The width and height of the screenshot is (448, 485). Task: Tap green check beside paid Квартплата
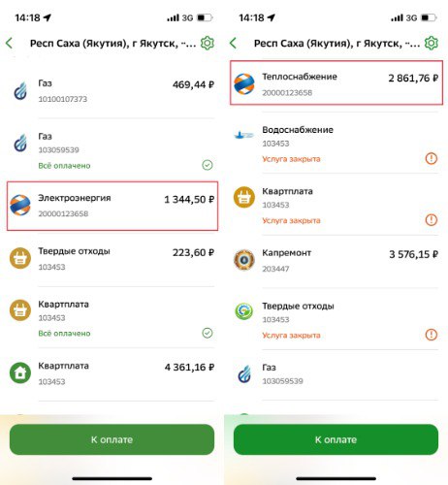pos(208,333)
